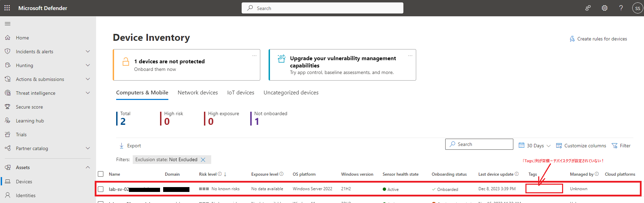This screenshot has height=203, width=644.
Task: Click the Identities person icon
Action: coord(8,195)
